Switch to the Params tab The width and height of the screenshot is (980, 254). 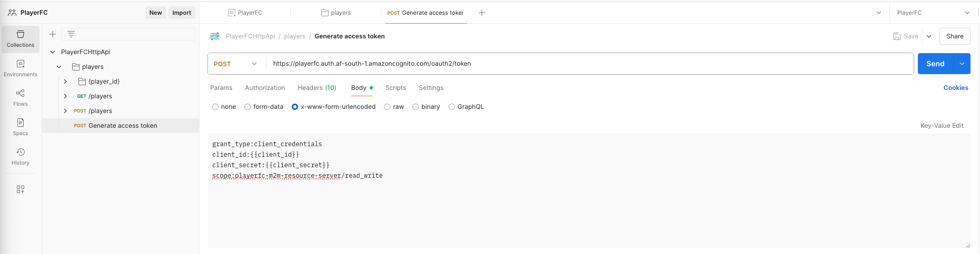point(221,88)
